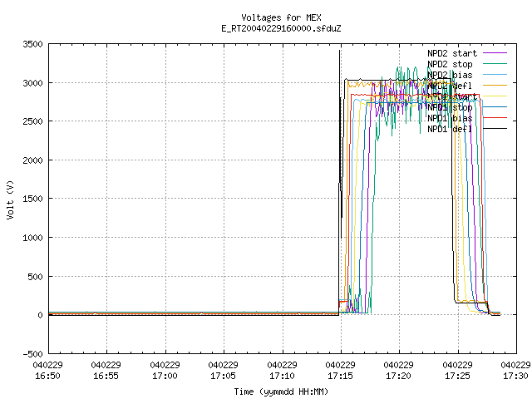Click the light blue line sample beside NPD2 bias
Screen dimensions: 532x399
click(495, 74)
